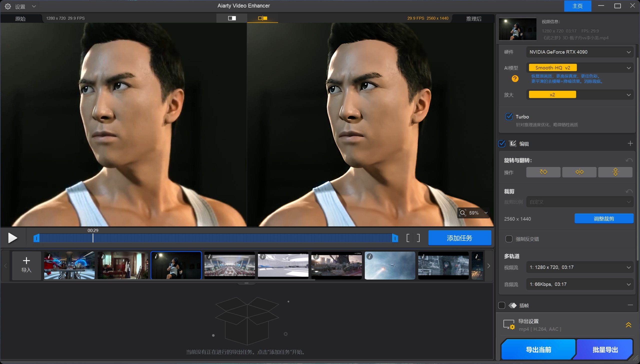Show info for the crowded hall thumbnail
This screenshot has width=640, height=364.
[209, 257]
